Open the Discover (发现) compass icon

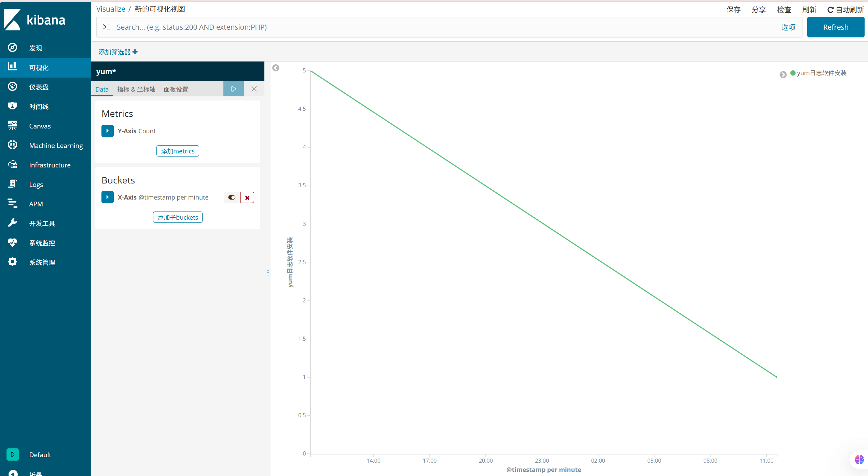click(13, 47)
